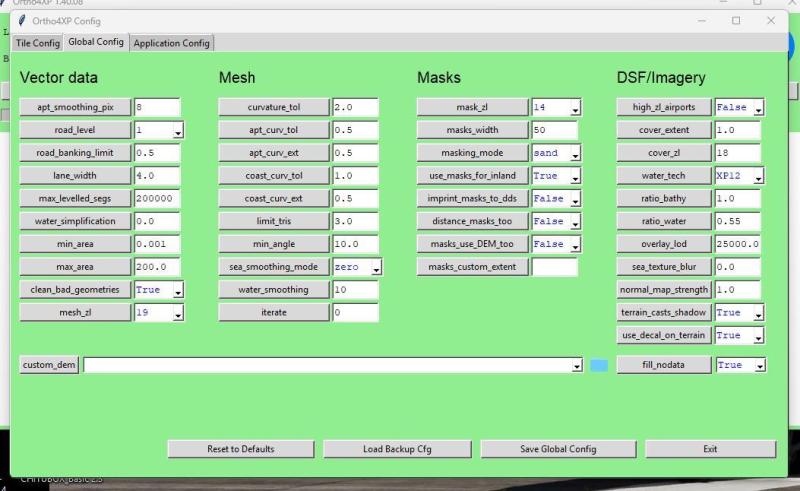Switch to the Tile Config tab

(x=38, y=43)
